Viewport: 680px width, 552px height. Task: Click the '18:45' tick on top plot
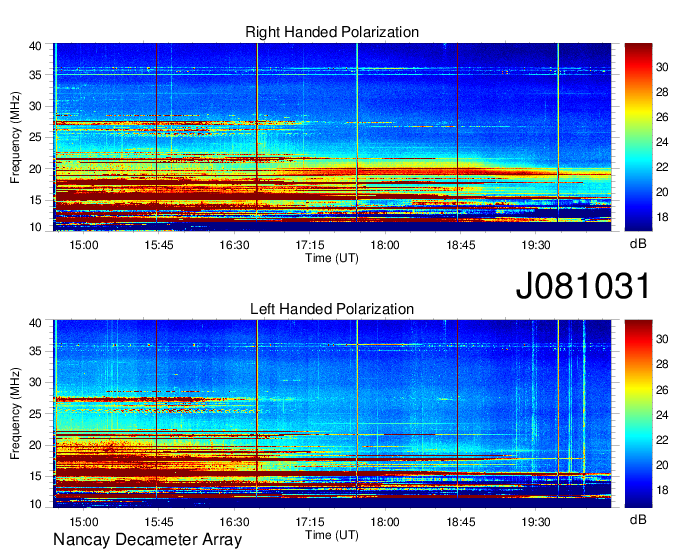[461, 245]
